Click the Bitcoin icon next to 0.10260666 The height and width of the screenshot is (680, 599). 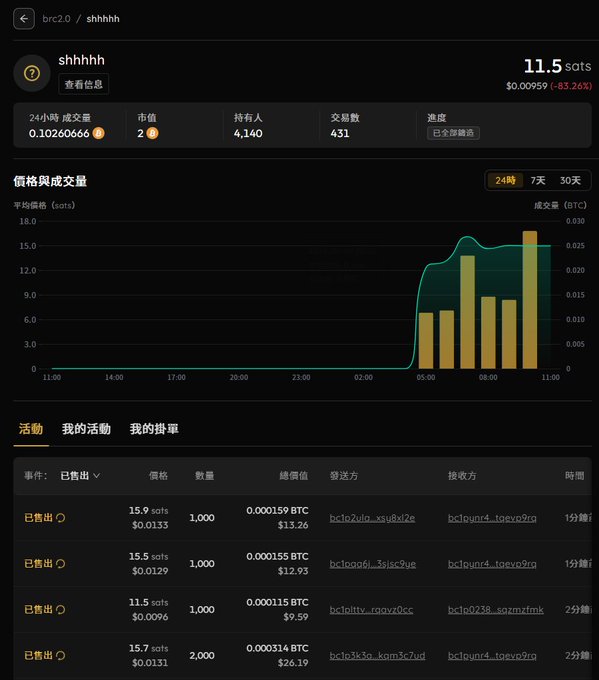[99, 133]
